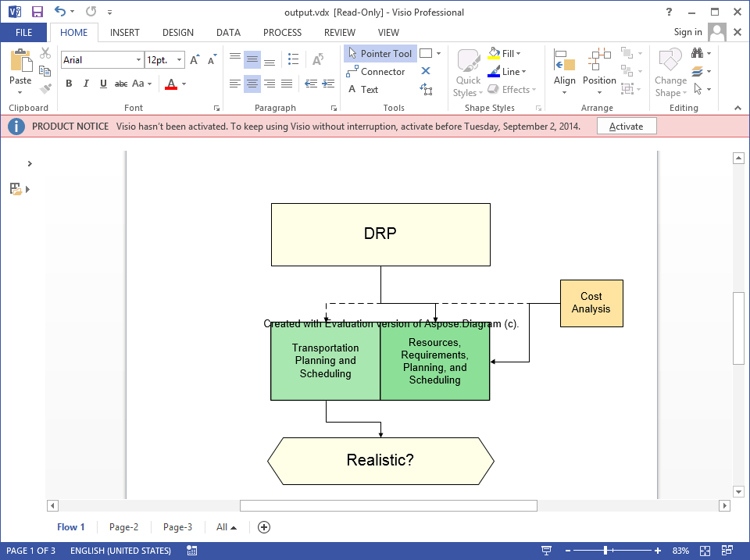Toggle Bold formatting
Viewport: 750px width, 560px height.
pyautogui.click(x=69, y=84)
